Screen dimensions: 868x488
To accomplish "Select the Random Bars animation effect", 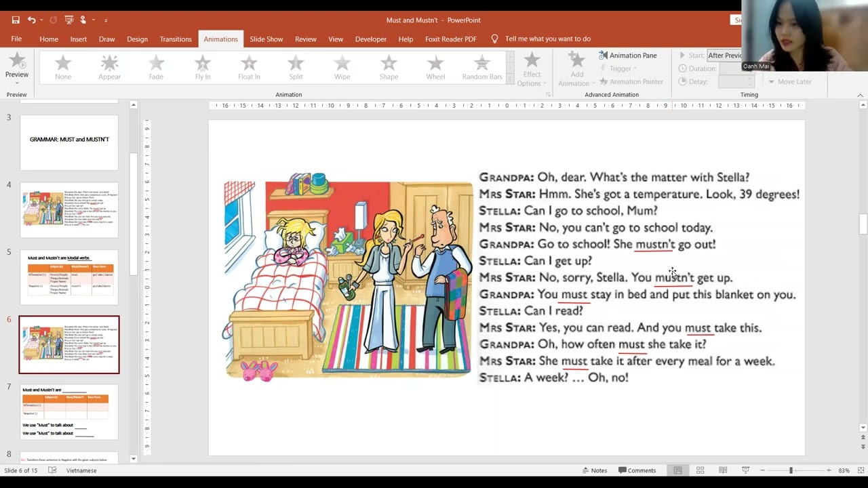I will (x=482, y=68).
